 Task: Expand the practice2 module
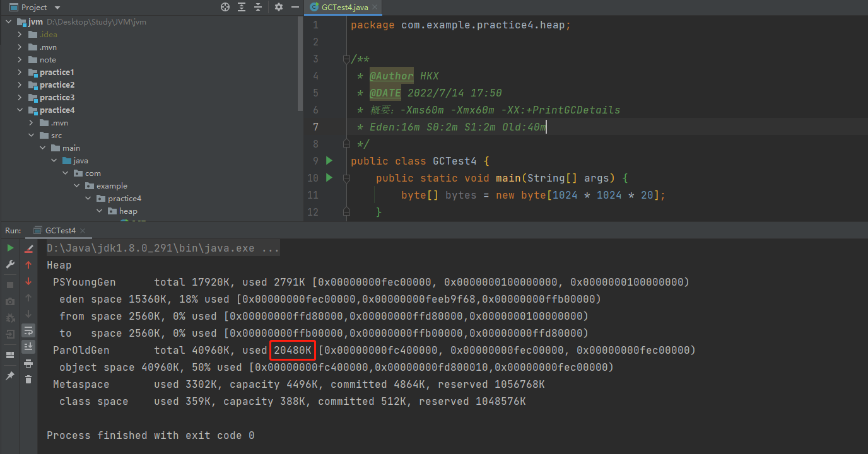pyautogui.click(x=20, y=85)
